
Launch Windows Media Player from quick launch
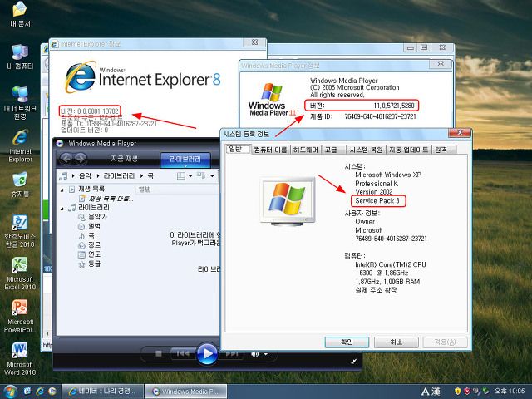pos(52,392)
